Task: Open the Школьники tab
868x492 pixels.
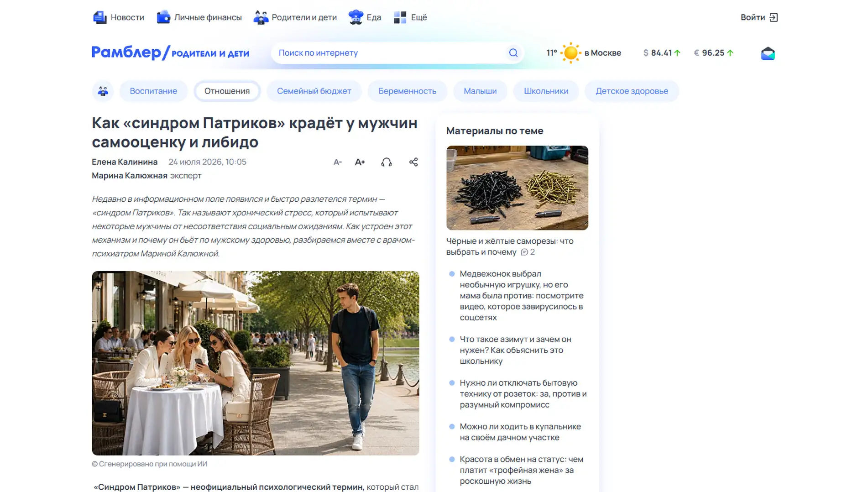Action: (546, 91)
